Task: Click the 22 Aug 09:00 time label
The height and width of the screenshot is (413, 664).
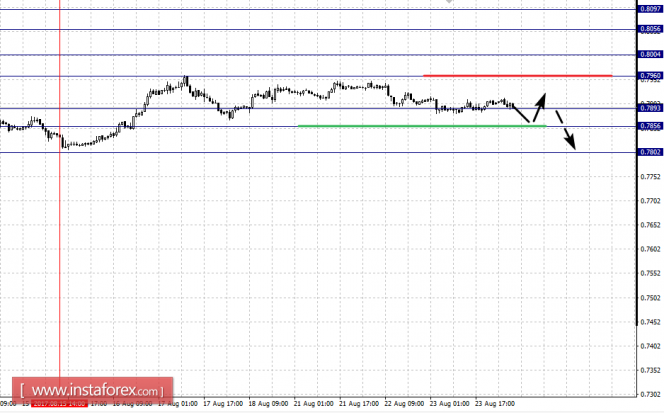Action: [x=404, y=404]
